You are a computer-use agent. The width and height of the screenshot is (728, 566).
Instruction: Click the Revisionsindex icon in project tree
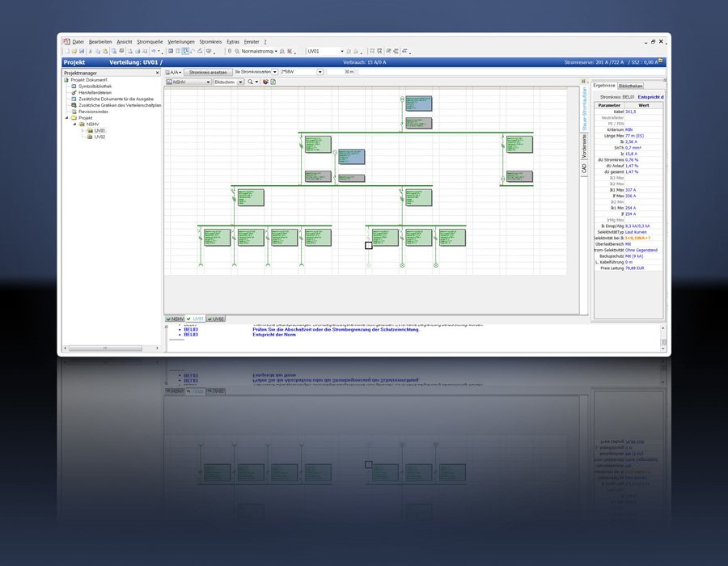[x=74, y=112]
